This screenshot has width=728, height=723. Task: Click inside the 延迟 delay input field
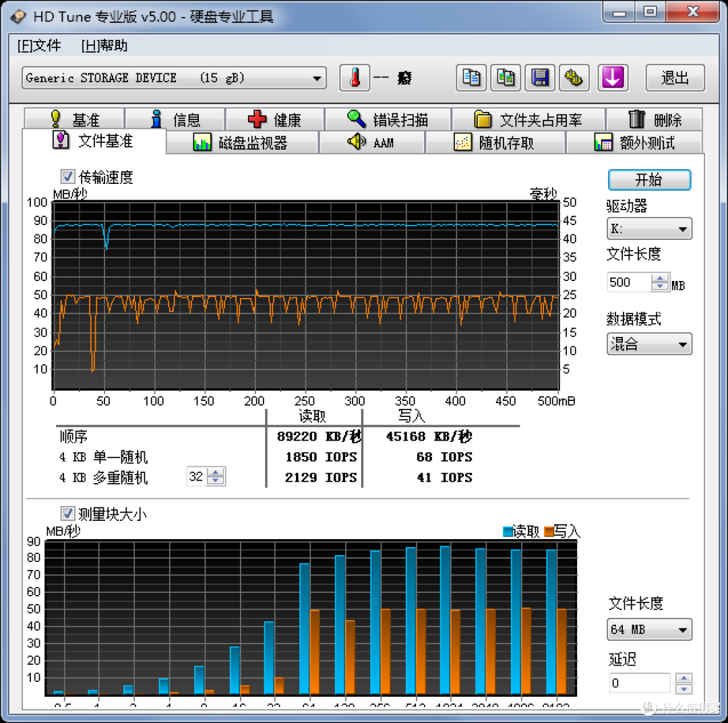pos(639,683)
